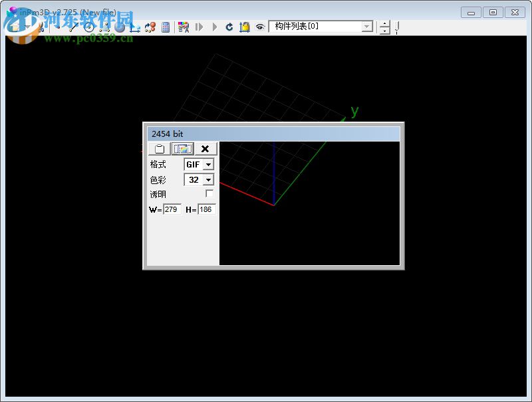Click the up stepper arrow beside the component list
Image resolution: width=532 pixels, height=402 pixels.
click(x=384, y=23)
